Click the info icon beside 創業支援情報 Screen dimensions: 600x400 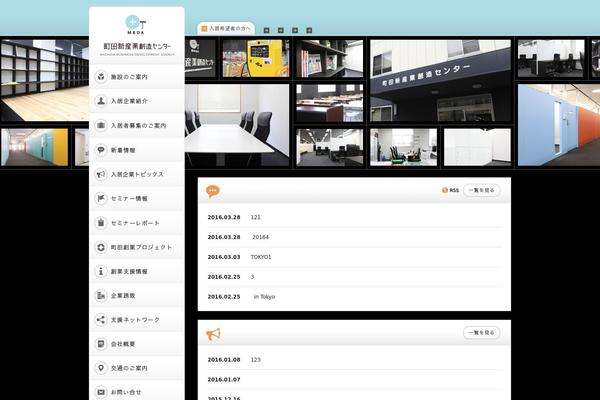click(x=101, y=271)
